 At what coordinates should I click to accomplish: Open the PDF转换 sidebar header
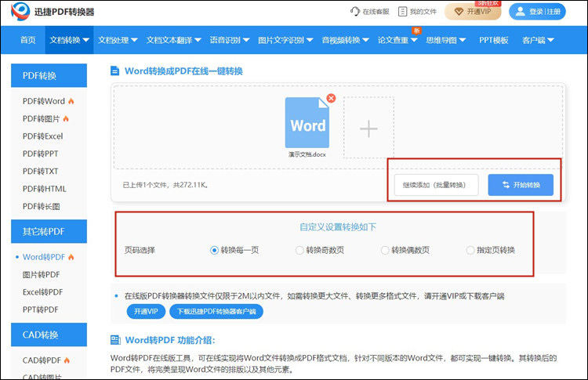[x=49, y=75]
